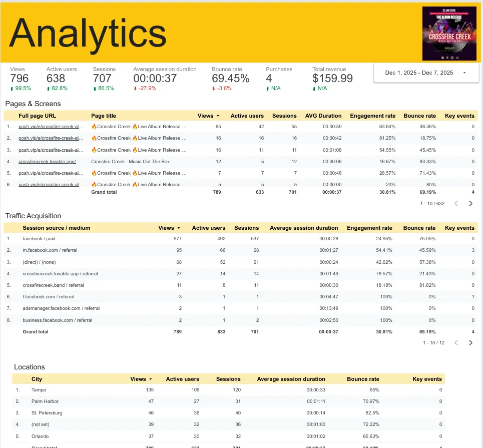This screenshot has width=483, height=448.
Task: Select the Sessions scorecard showing 707
Action: click(104, 79)
